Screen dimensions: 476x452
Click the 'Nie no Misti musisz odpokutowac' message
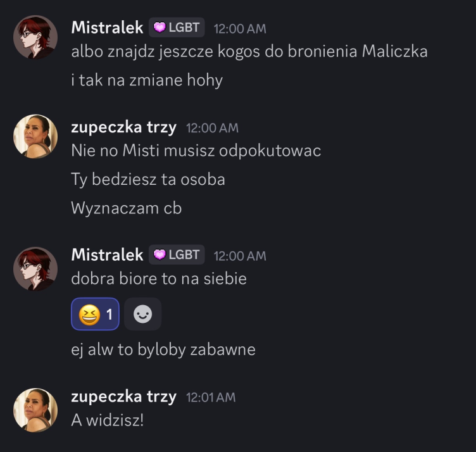coord(196,151)
